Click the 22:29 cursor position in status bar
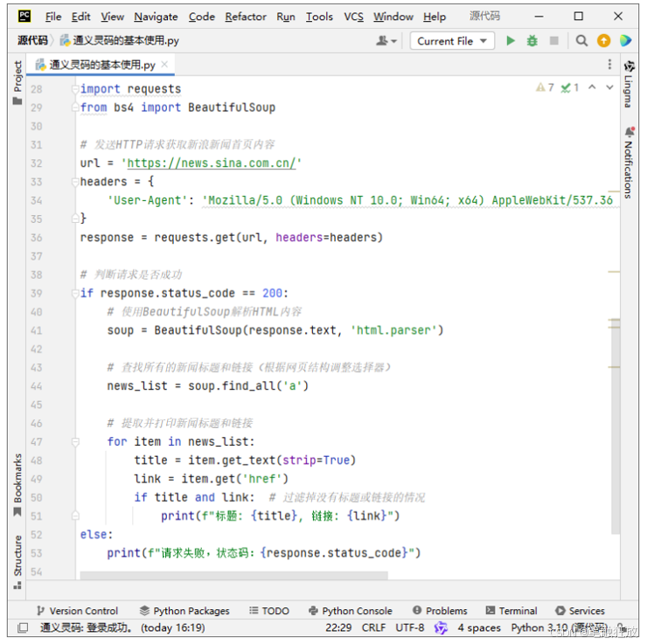647x644 pixels. coord(338,627)
